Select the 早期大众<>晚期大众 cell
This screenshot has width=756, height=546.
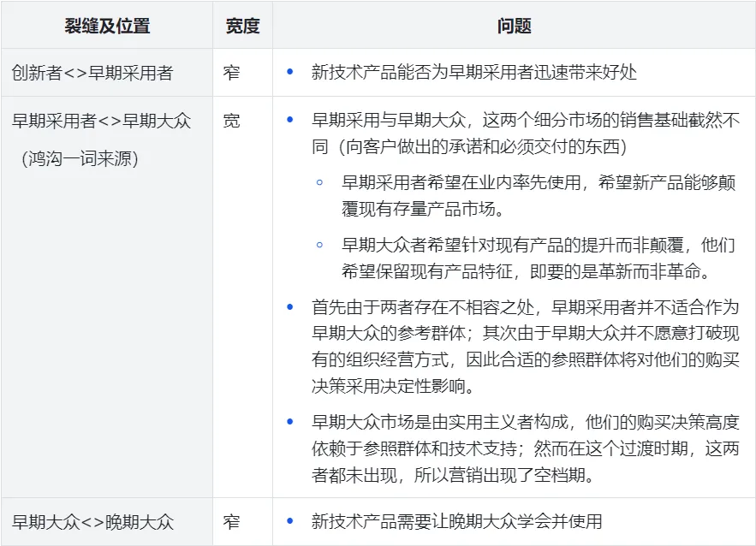point(92,521)
